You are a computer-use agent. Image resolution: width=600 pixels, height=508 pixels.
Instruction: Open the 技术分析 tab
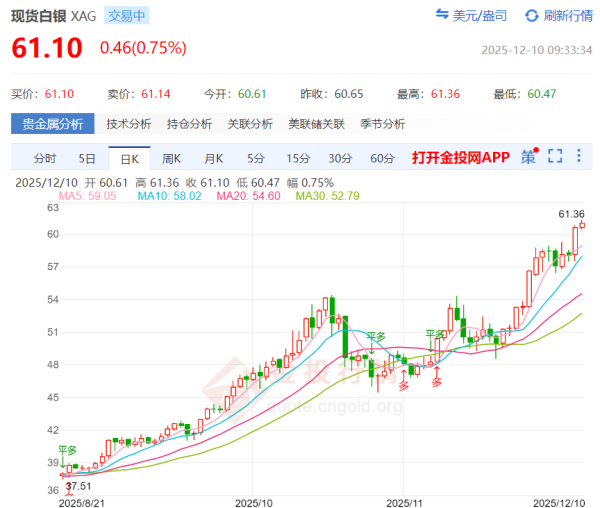pyautogui.click(x=129, y=124)
